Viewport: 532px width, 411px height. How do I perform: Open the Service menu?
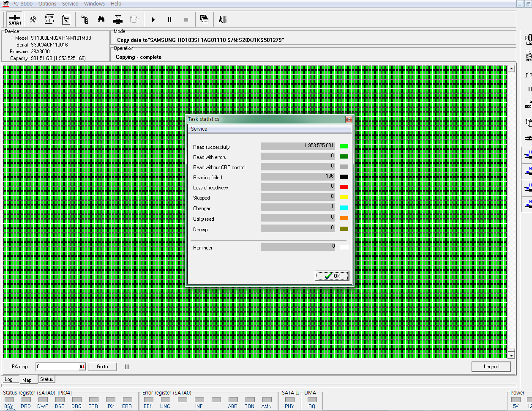point(70,4)
